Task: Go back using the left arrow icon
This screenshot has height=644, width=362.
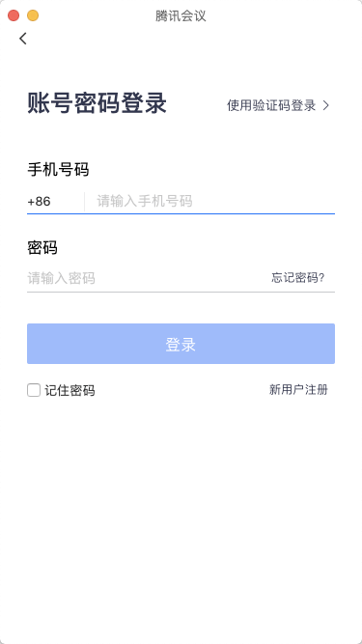Action: 23,39
